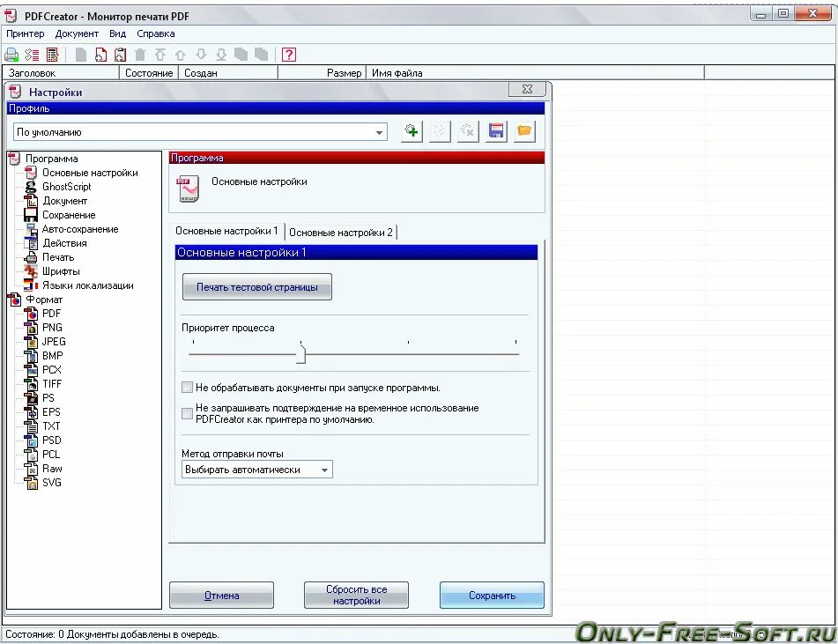Screen dimensions: 838x644
Task: Select the PSD format tree item
Action: [x=52, y=440]
